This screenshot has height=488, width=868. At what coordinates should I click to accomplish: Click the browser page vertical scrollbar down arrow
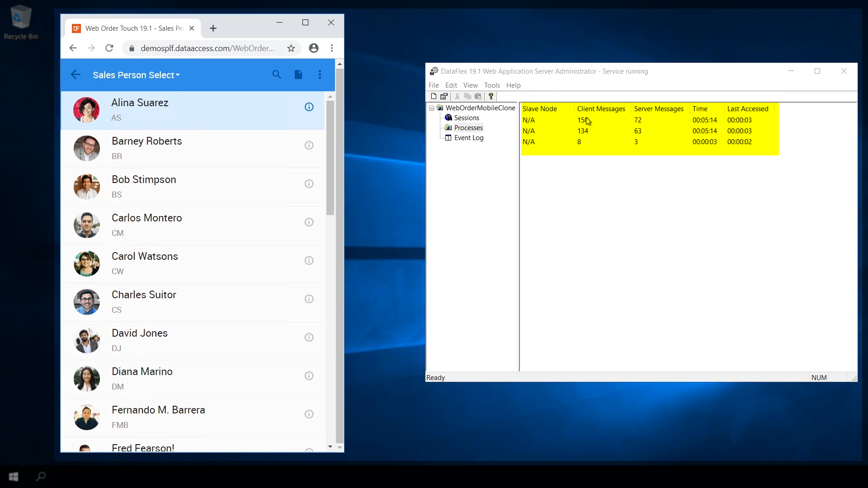(x=340, y=448)
